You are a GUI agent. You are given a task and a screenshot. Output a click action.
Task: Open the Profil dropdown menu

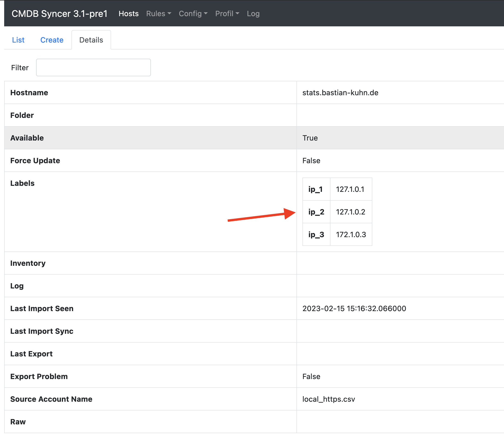click(x=227, y=14)
